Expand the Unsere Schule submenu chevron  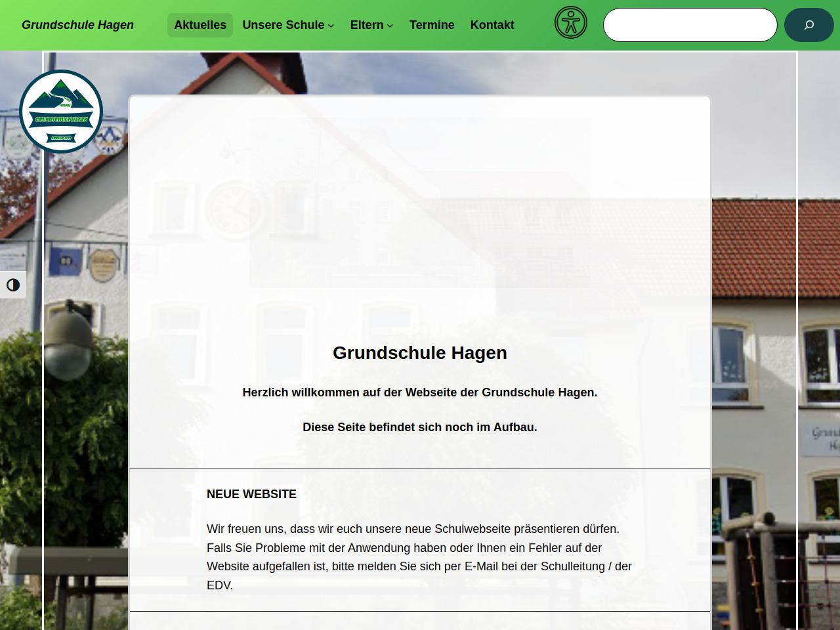click(331, 26)
